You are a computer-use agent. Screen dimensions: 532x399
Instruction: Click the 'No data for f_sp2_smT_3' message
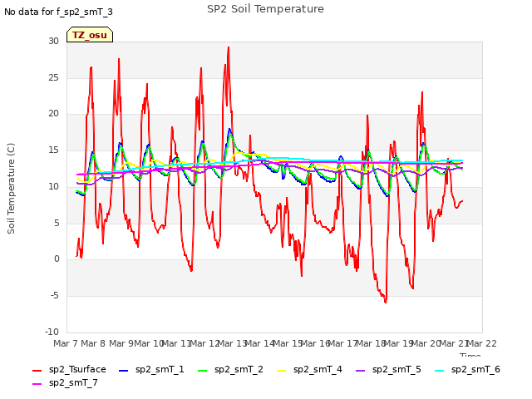tap(58, 12)
